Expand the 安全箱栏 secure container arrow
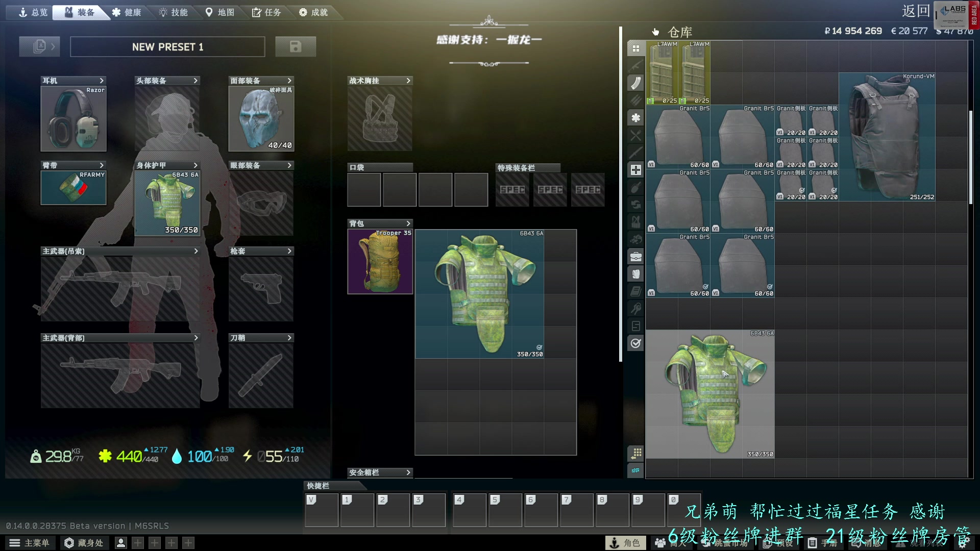 [408, 472]
